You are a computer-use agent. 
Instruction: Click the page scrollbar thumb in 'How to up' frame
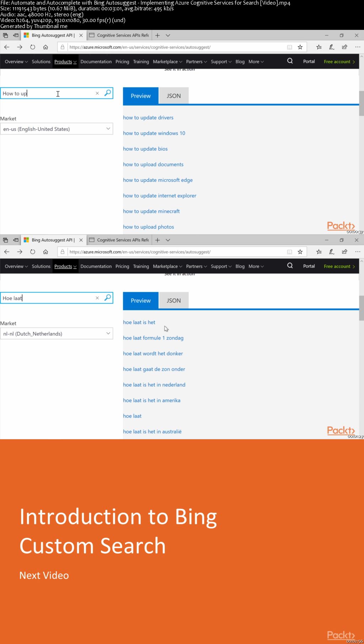coord(362,103)
